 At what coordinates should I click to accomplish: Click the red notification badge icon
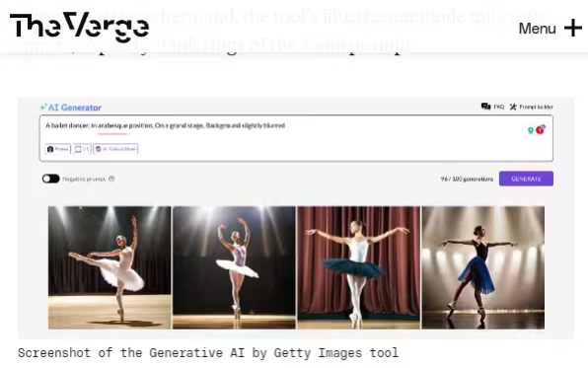(x=541, y=130)
